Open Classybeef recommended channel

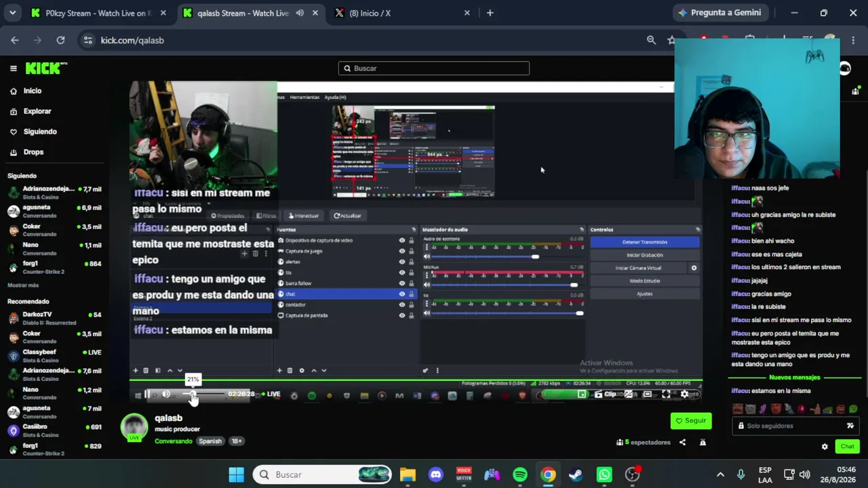(55, 356)
